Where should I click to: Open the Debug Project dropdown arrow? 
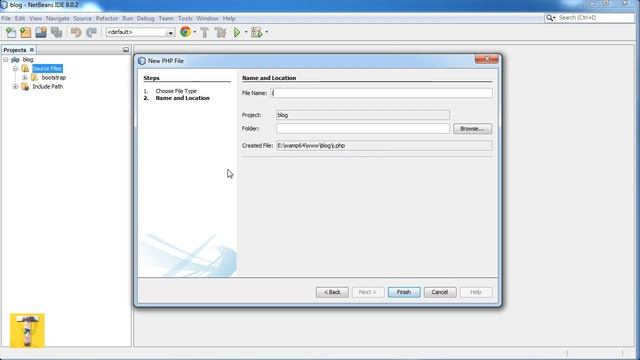(x=267, y=32)
